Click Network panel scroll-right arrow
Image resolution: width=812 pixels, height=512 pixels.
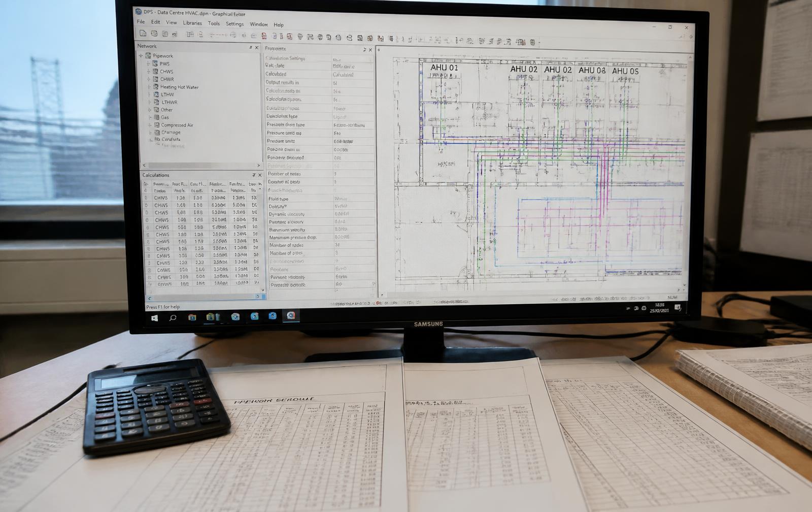258,166
